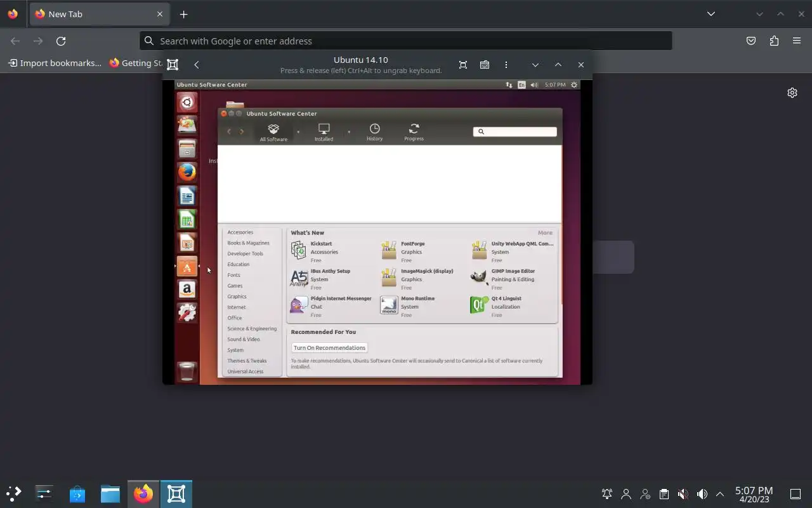Expand hidden system tray icons arrow
This screenshot has height=508, width=812.
(x=720, y=494)
